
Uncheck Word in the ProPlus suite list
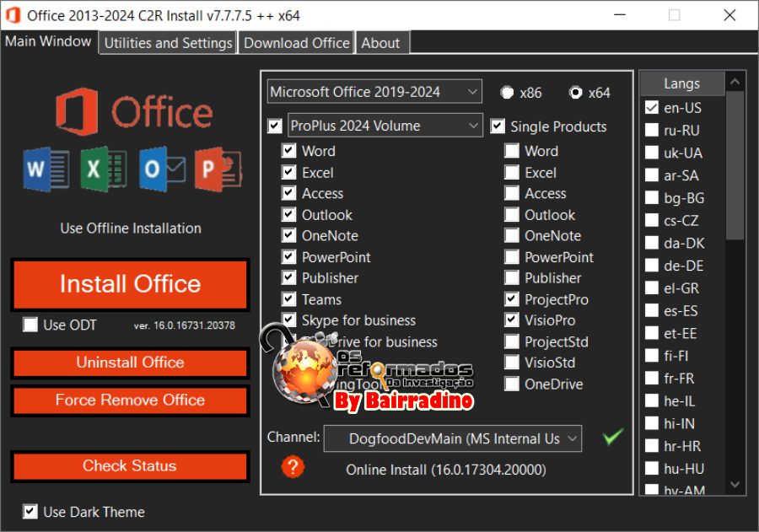click(289, 151)
